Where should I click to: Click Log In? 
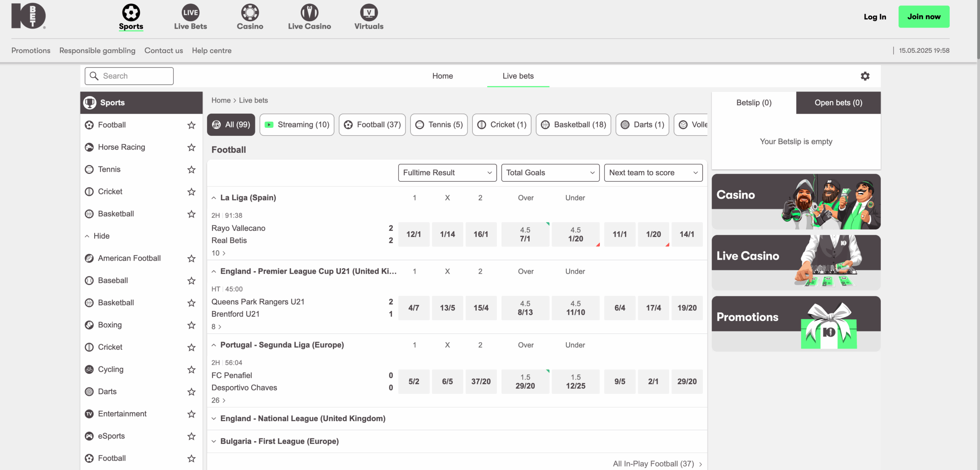pyautogui.click(x=875, y=16)
